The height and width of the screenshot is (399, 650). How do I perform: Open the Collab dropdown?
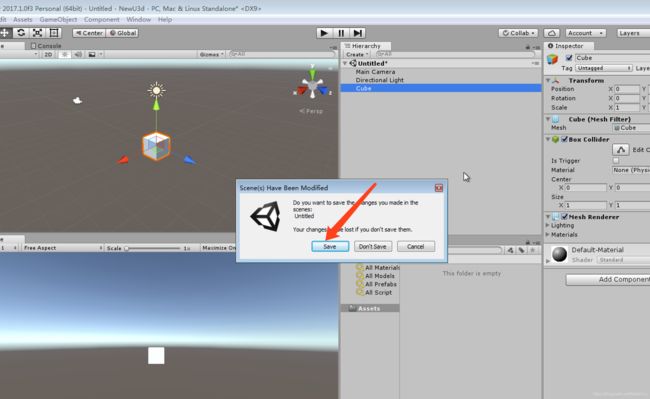(518, 33)
